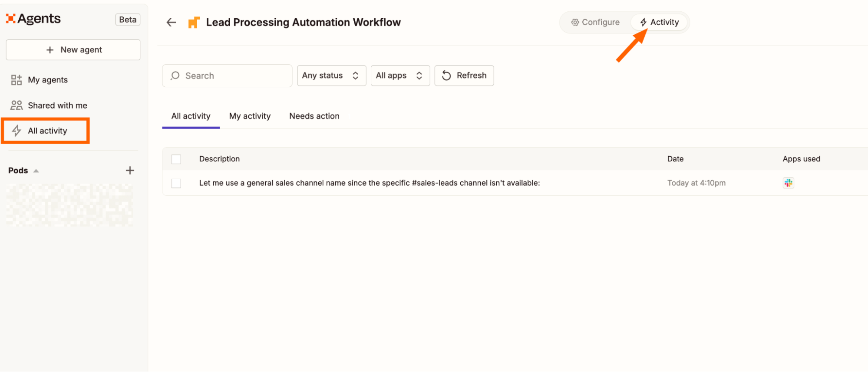Image resolution: width=868 pixels, height=372 pixels.
Task: Select the Needs action tab
Action: (314, 116)
